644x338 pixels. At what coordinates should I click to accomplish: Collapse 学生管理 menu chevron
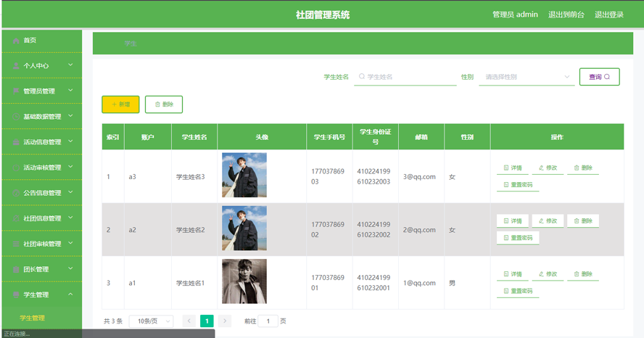pyautogui.click(x=70, y=294)
